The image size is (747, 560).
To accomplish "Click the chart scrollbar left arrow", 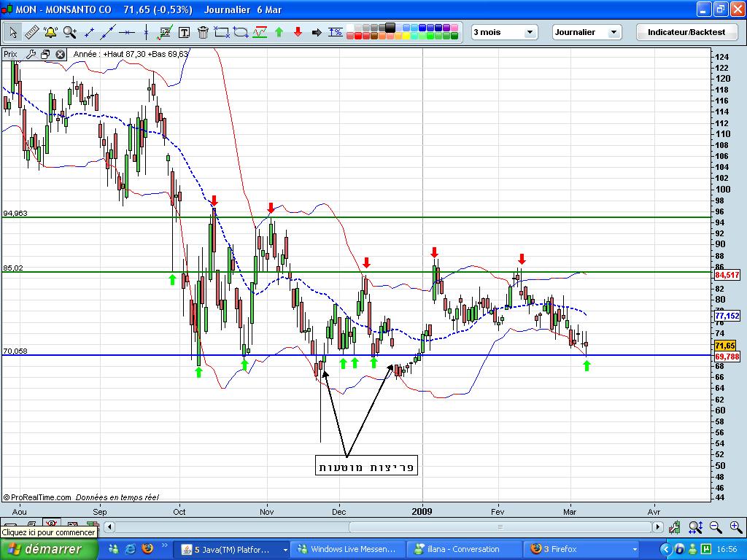I will tap(109, 526).
